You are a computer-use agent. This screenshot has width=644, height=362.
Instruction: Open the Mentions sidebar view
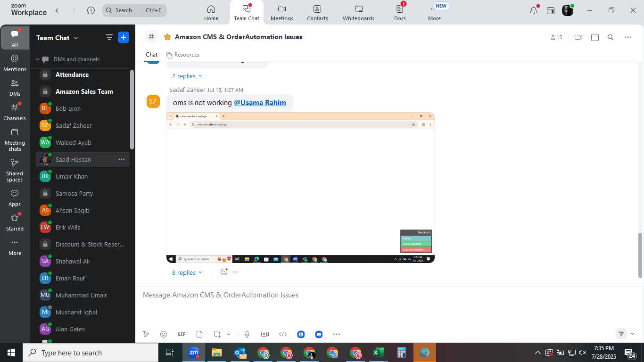point(15,63)
